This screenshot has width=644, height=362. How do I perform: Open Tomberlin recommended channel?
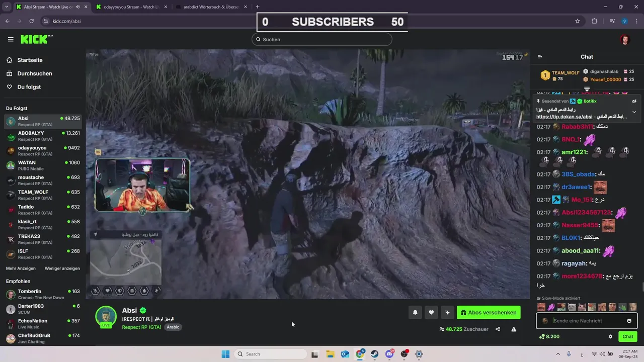point(43,294)
